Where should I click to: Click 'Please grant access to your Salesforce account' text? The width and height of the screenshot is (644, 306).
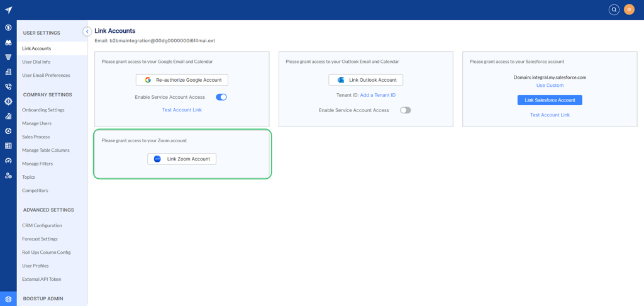pyautogui.click(x=517, y=61)
